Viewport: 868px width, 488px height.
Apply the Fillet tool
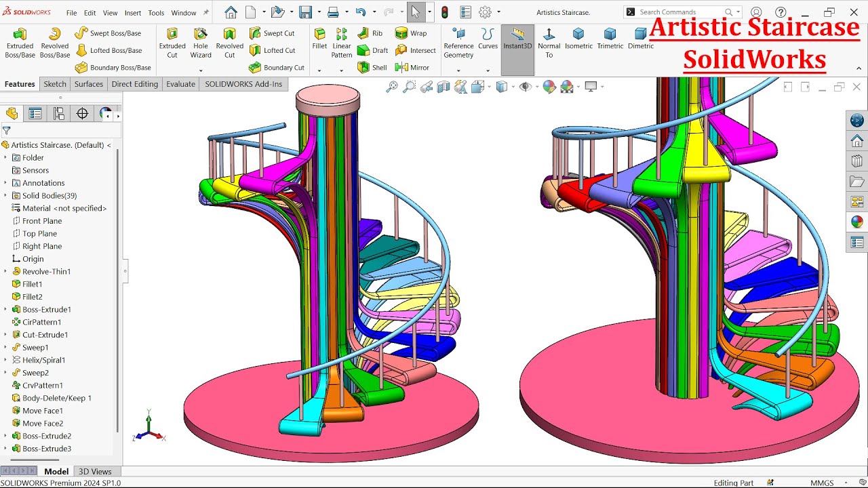(x=319, y=39)
